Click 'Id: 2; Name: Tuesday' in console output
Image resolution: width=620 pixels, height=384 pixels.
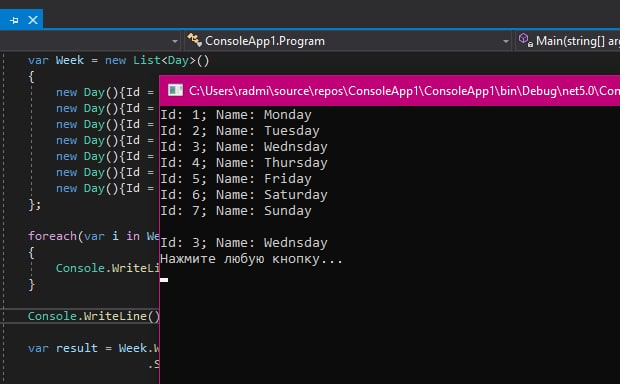tap(240, 131)
